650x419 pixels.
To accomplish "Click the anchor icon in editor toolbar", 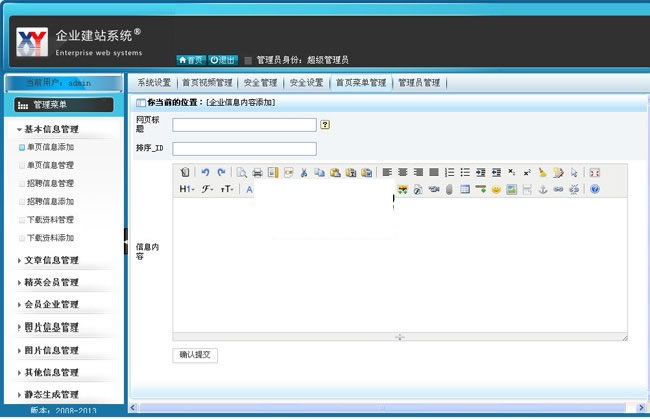I will pos(543,189).
